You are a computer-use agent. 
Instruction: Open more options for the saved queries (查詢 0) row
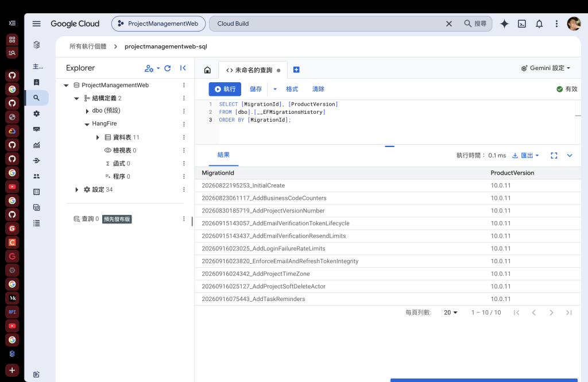[184, 219]
